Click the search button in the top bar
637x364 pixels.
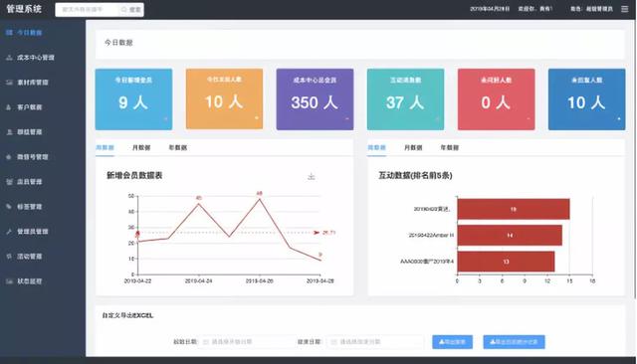point(131,9)
